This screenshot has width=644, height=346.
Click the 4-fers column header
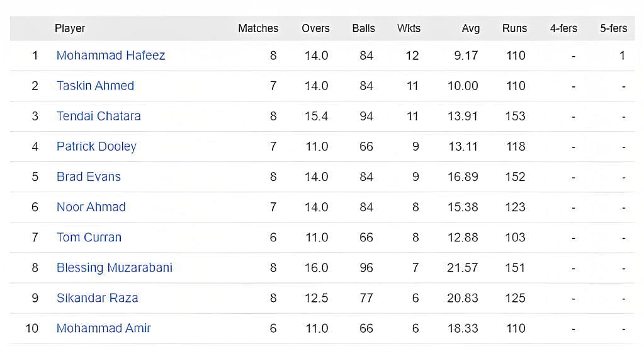563,28
